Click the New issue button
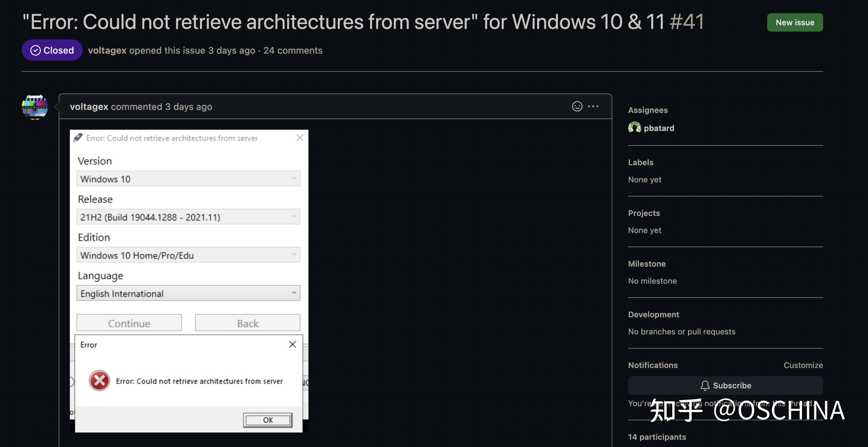Image resolution: width=868 pixels, height=447 pixels. pyautogui.click(x=795, y=22)
